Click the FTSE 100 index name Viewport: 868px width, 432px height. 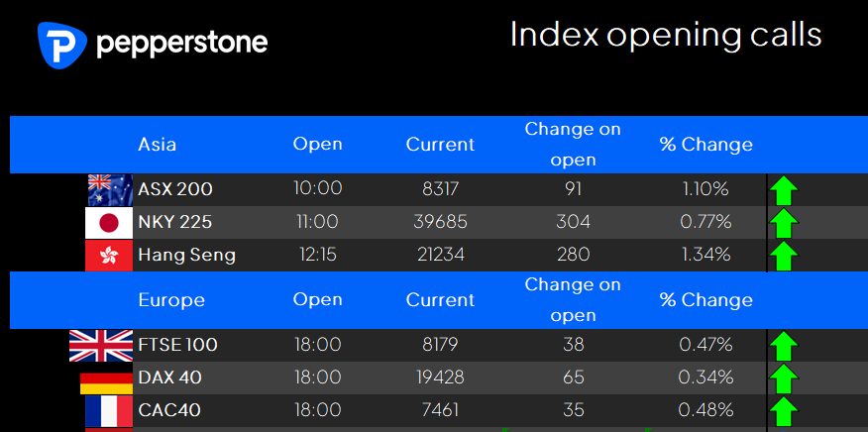[x=177, y=345]
